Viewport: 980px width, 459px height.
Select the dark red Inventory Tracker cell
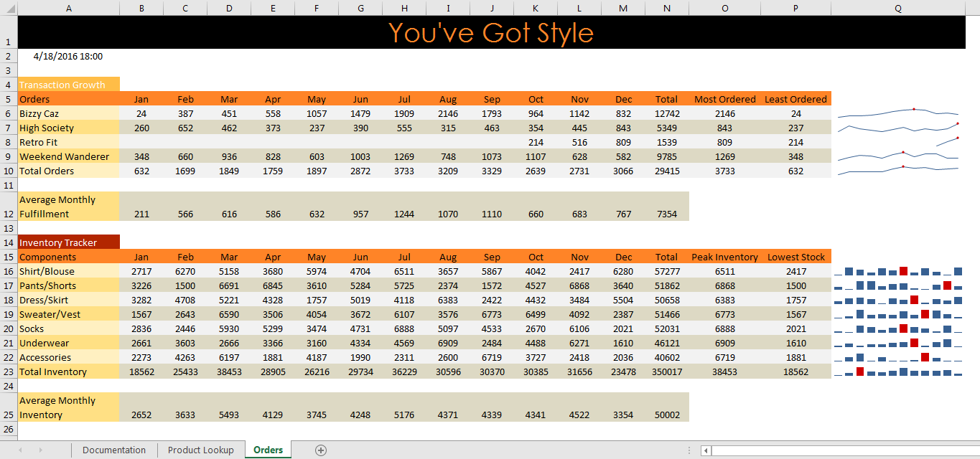click(x=69, y=242)
